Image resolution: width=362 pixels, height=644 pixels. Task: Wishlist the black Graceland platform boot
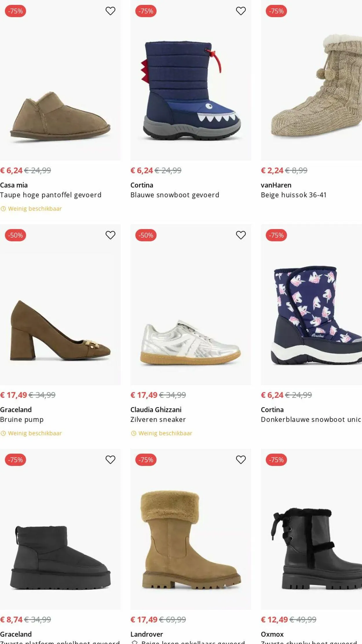click(110, 460)
